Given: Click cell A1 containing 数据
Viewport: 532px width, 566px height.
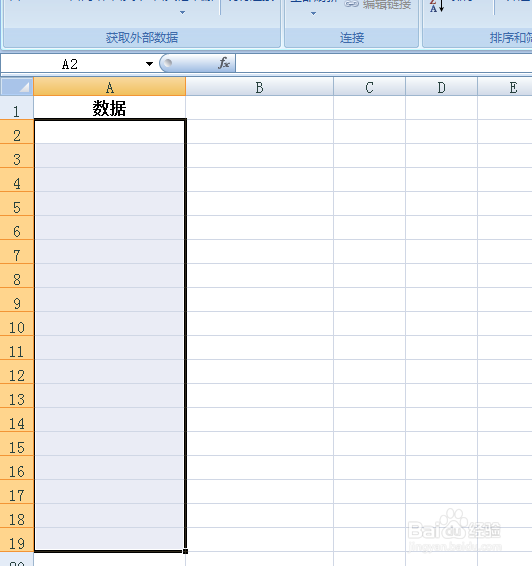Looking at the screenshot, I should click(110, 108).
